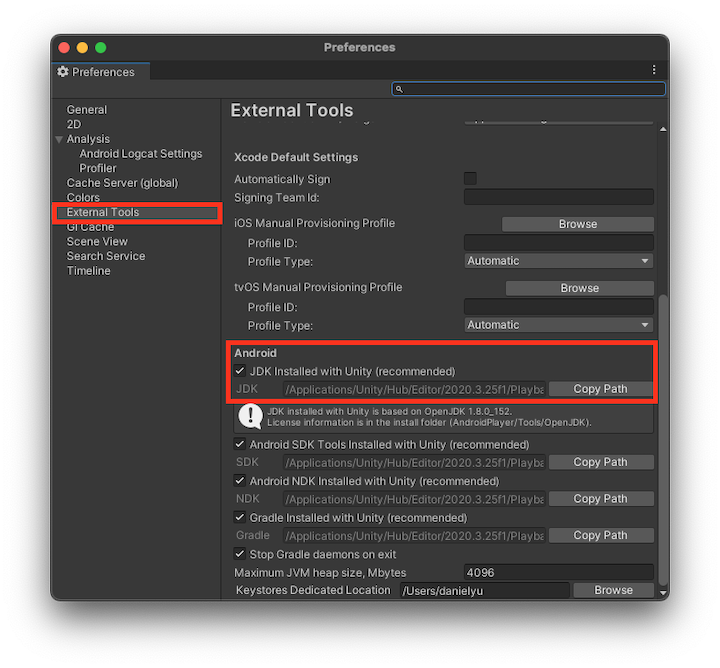Select General in the sidebar
This screenshot has height=668, width=720.
[x=87, y=110]
